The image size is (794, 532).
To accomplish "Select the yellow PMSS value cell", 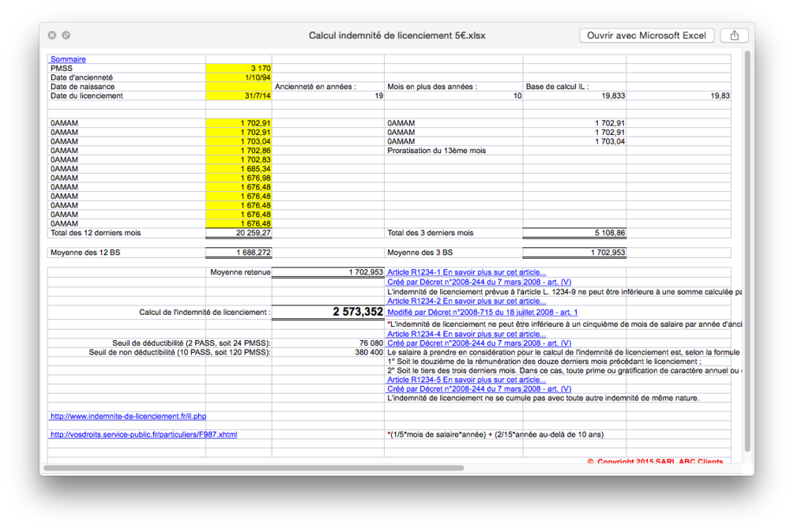I will 239,68.
